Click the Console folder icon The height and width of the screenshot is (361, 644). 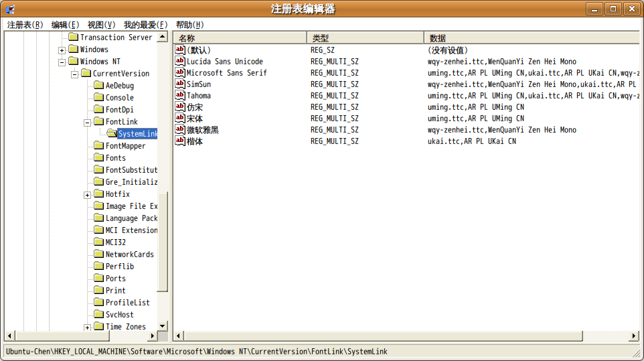tap(98, 97)
